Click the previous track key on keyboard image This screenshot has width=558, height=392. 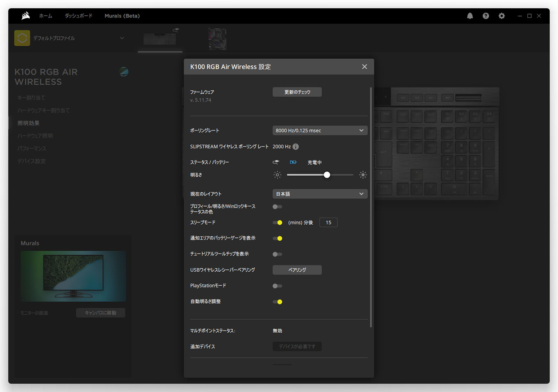(x=403, y=98)
